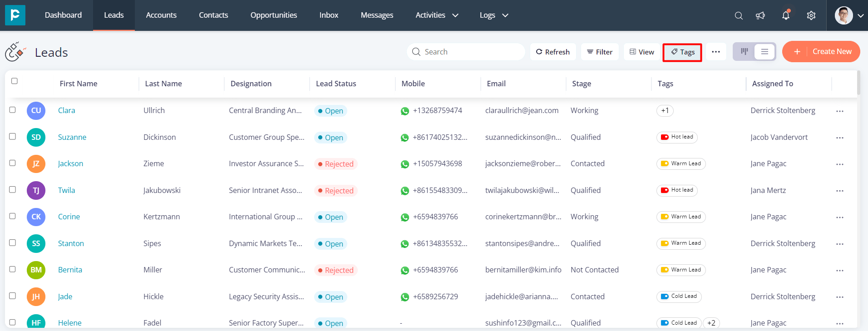
Task: Open the toolbar more options ellipsis
Action: pyautogui.click(x=716, y=52)
